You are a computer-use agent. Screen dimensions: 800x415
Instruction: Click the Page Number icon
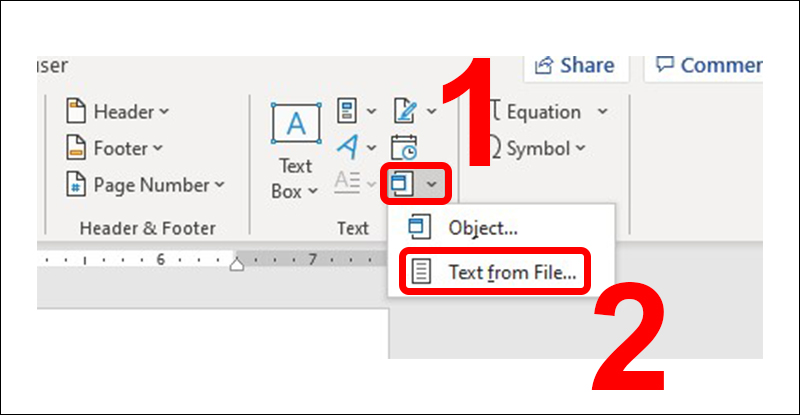click(77, 185)
